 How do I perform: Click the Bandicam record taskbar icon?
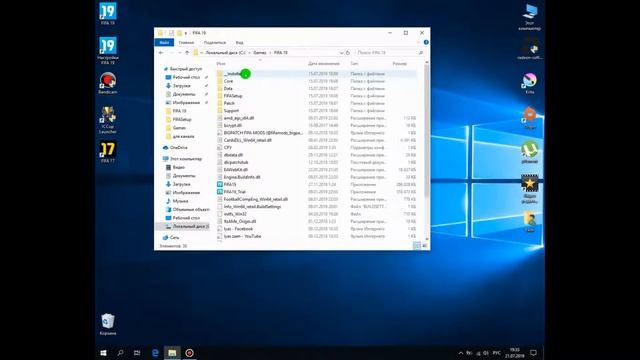(189, 353)
